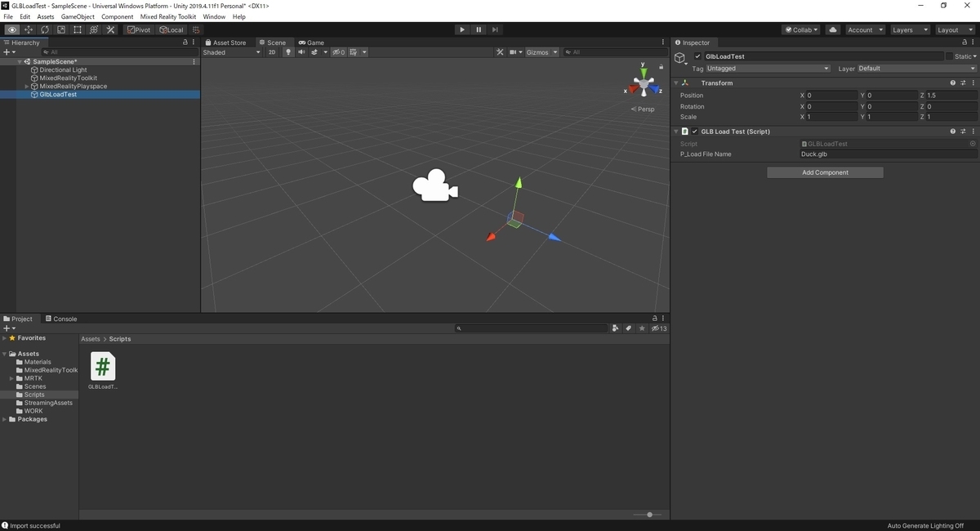
Task: Switch to the Asset Store tab
Action: click(x=225, y=42)
